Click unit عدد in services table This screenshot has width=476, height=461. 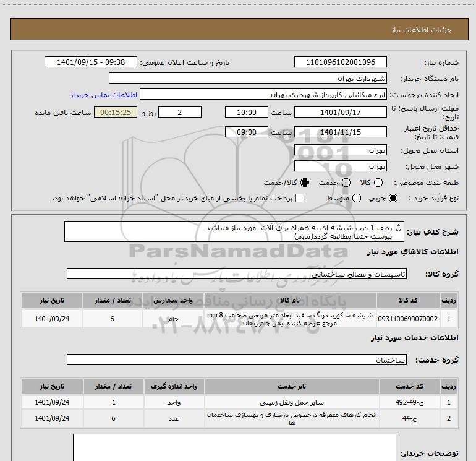click(174, 418)
